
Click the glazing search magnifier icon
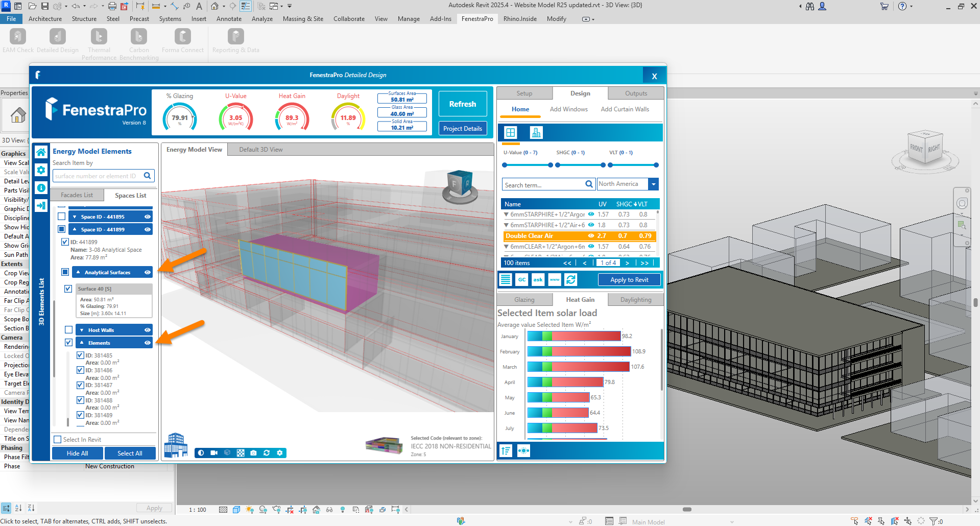(x=589, y=184)
